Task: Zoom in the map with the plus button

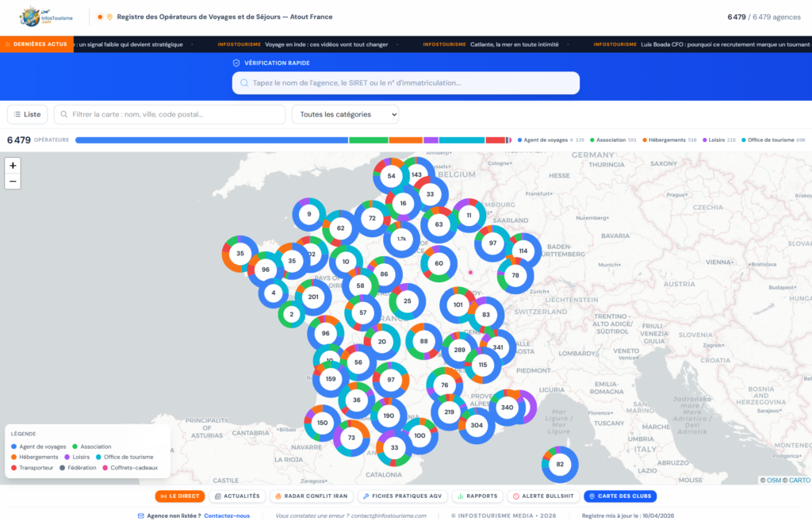Action: [13, 166]
